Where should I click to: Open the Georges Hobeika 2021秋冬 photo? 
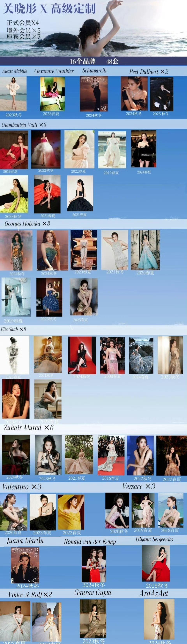click(x=115, y=250)
